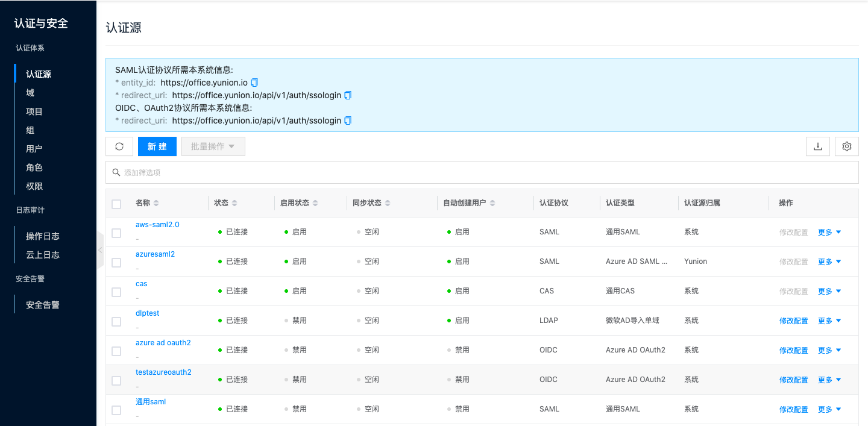
Task: Sort by 名称 column sort icon
Action: tap(157, 203)
